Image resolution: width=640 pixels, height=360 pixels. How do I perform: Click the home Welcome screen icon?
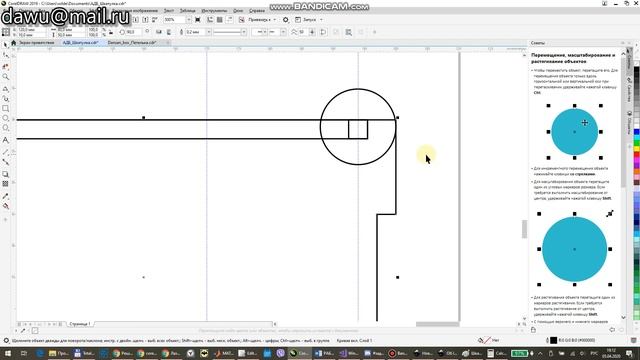(13, 42)
